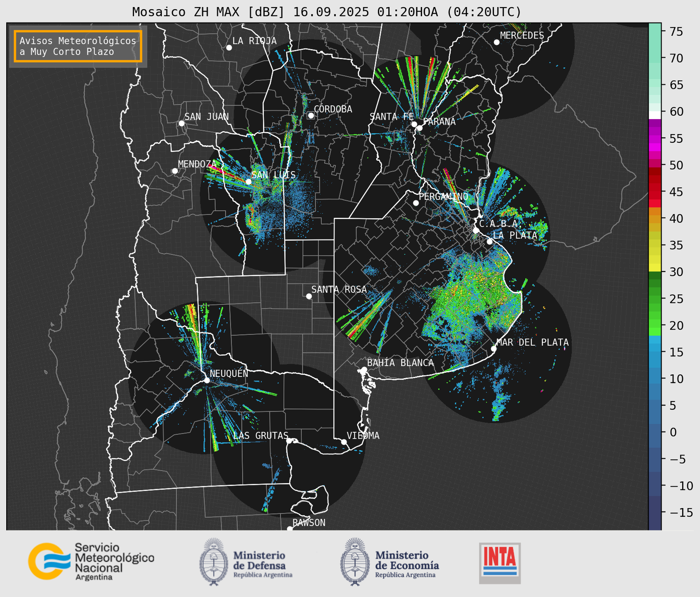Image resolution: width=700 pixels, height=597 pixels.
Task: Select the Bahía Blanca marker dot
Action: (x=364, y=369)
